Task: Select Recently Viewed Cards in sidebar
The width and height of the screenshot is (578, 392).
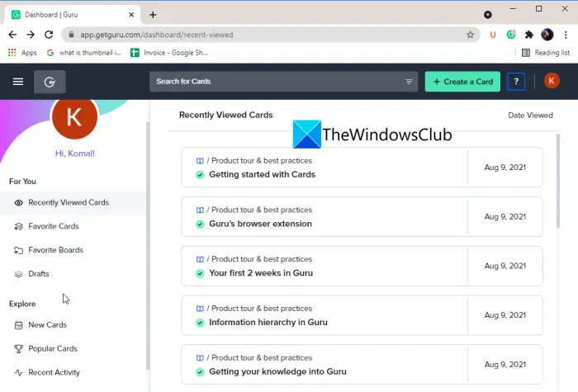Action: 73,203
